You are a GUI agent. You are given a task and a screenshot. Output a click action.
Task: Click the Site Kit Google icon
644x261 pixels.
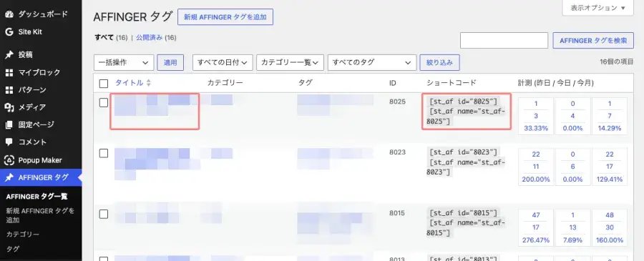9,32
